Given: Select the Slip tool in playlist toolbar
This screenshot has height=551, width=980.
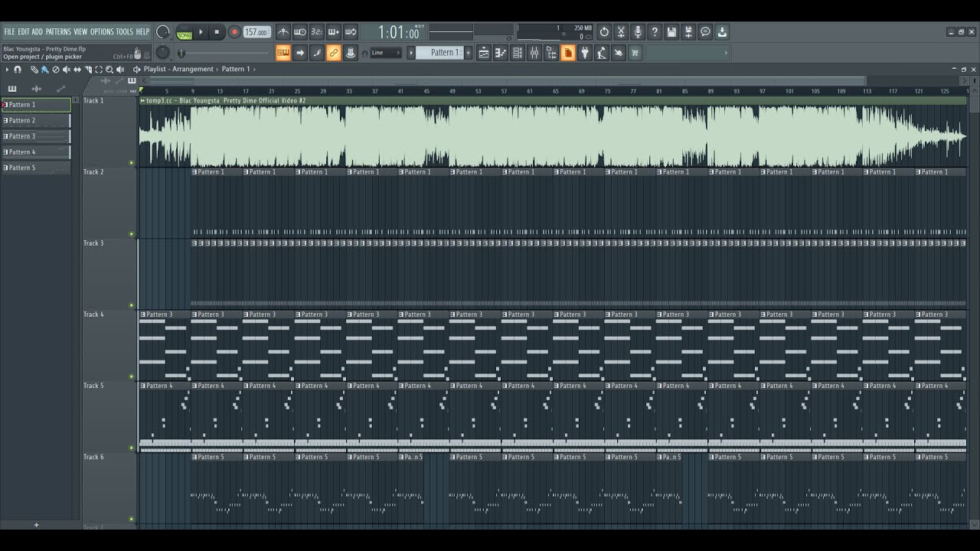Looking at the screenshot, I should [77, 70].
